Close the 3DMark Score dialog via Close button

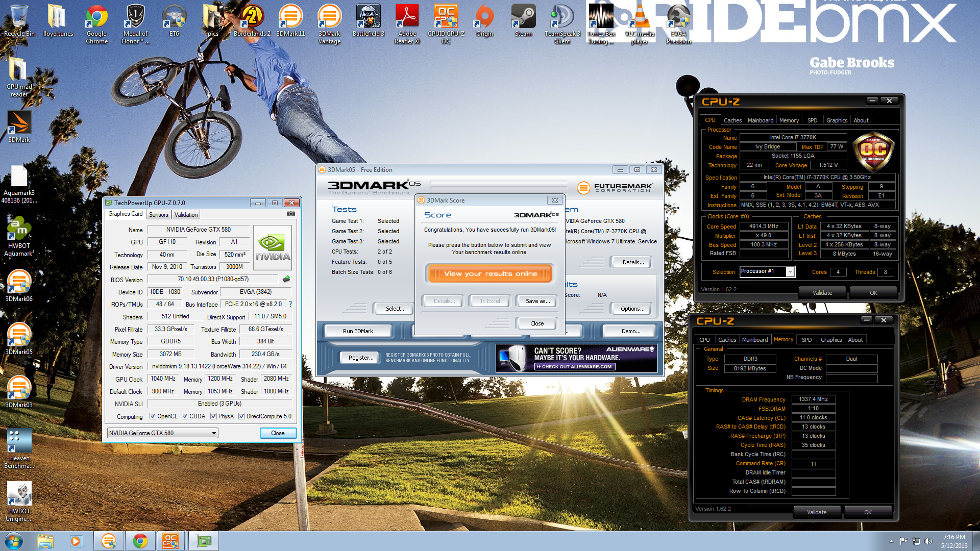click(537, 323)
